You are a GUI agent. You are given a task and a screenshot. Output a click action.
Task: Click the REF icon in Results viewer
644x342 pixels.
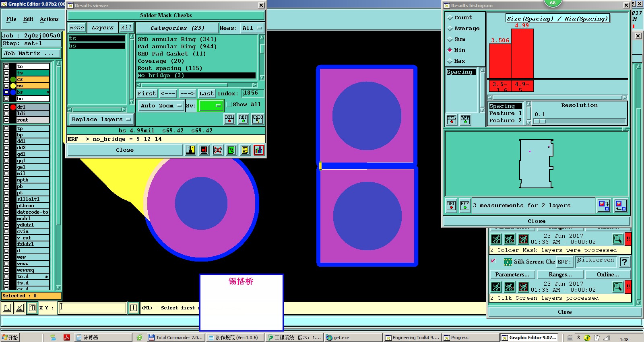243,119
